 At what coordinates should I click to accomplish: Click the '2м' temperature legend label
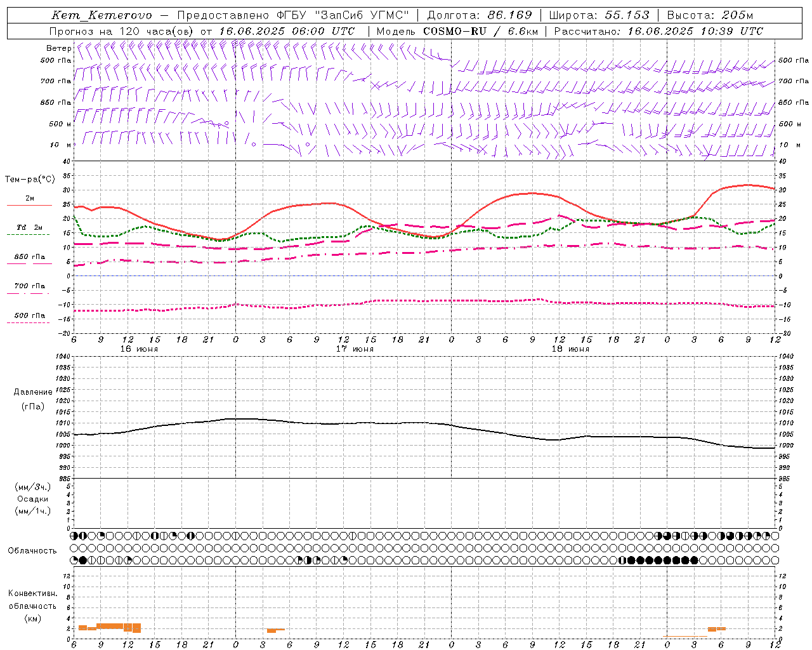point(30,198)
